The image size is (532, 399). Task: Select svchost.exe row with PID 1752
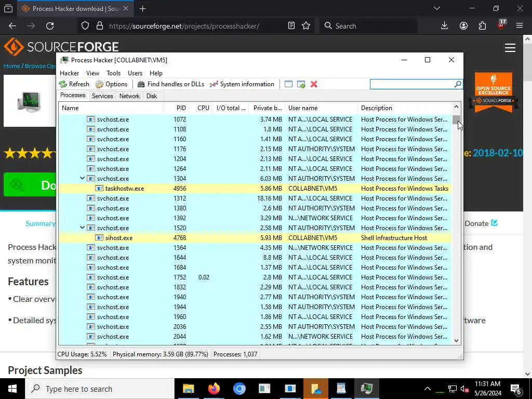[255, 277]
